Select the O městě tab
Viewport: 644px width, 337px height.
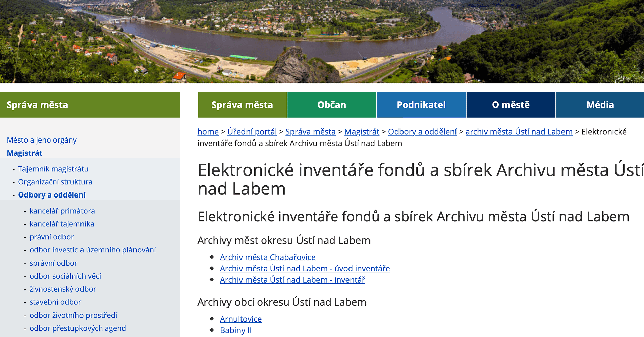[511, 105]
